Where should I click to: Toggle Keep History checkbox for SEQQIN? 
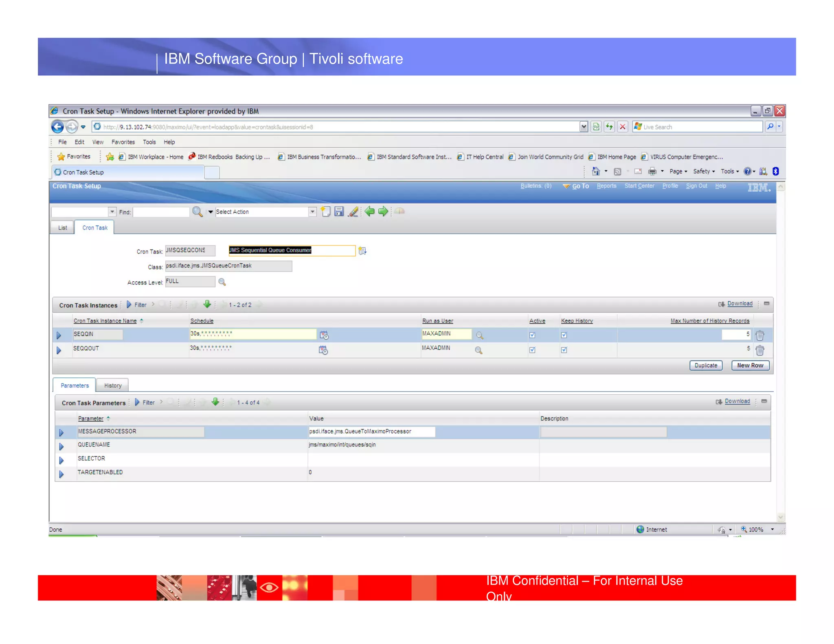click(x=564, y=335)
